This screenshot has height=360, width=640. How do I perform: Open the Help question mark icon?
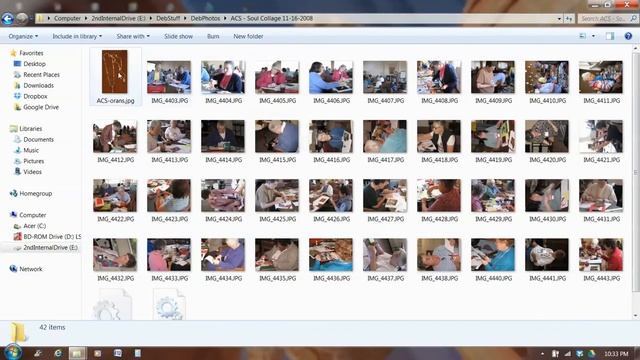pos(628,36)
